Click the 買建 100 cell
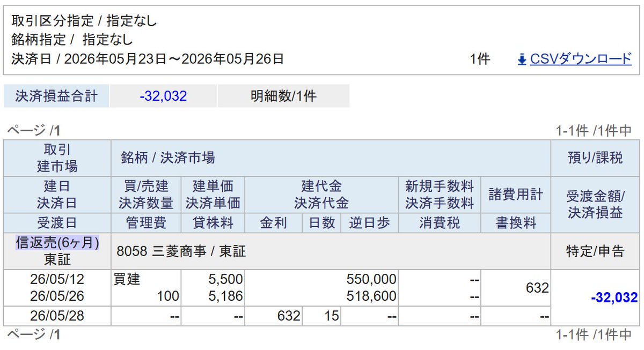Viewport: 644px width, 350px height. (146, 288)
